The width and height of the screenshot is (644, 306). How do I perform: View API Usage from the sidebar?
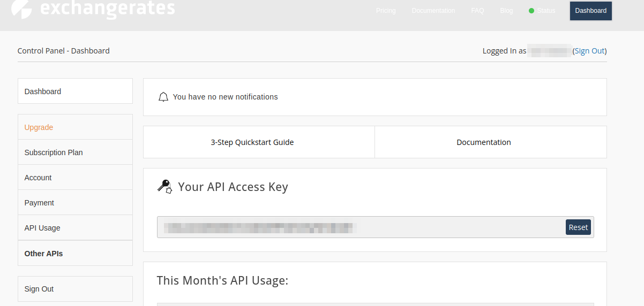coord(75,228)
